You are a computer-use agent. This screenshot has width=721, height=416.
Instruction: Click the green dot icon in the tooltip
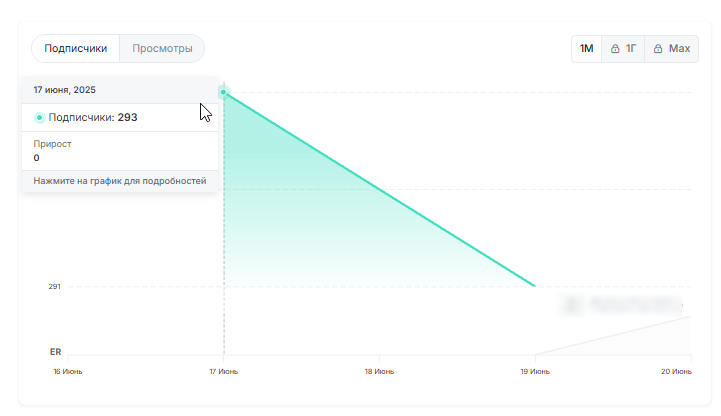40,118
